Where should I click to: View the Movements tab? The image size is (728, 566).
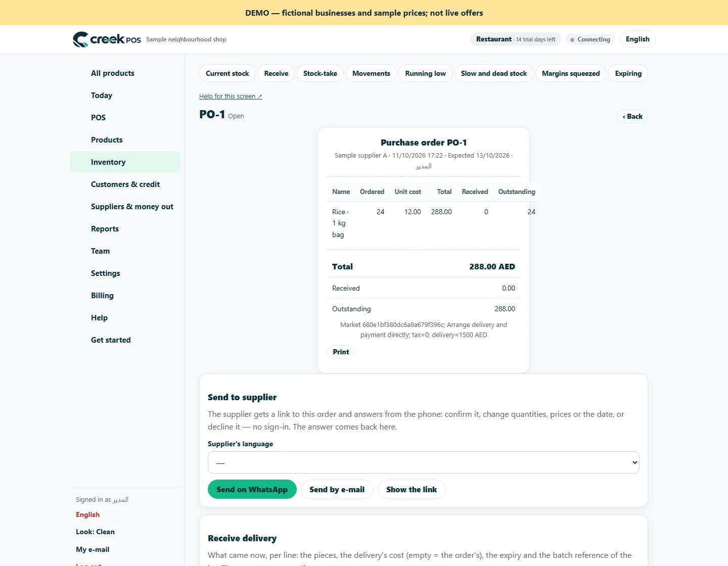click(x=371, y=73)
